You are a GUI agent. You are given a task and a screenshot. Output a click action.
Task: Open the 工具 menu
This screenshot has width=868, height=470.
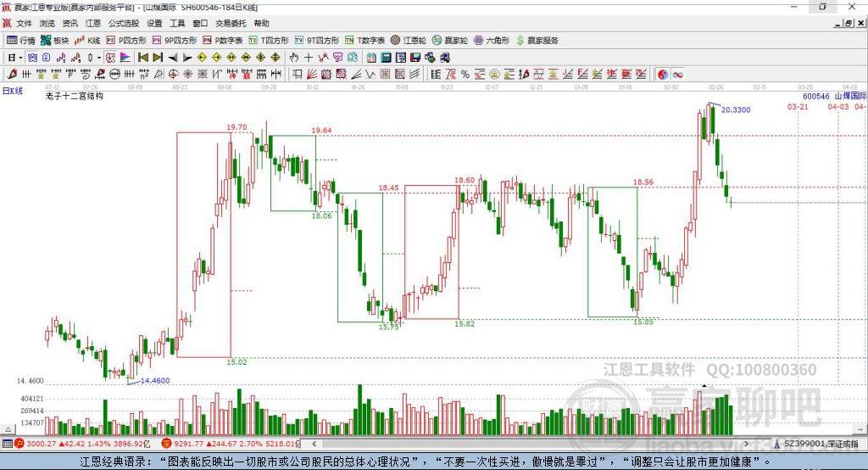[177, 23]
